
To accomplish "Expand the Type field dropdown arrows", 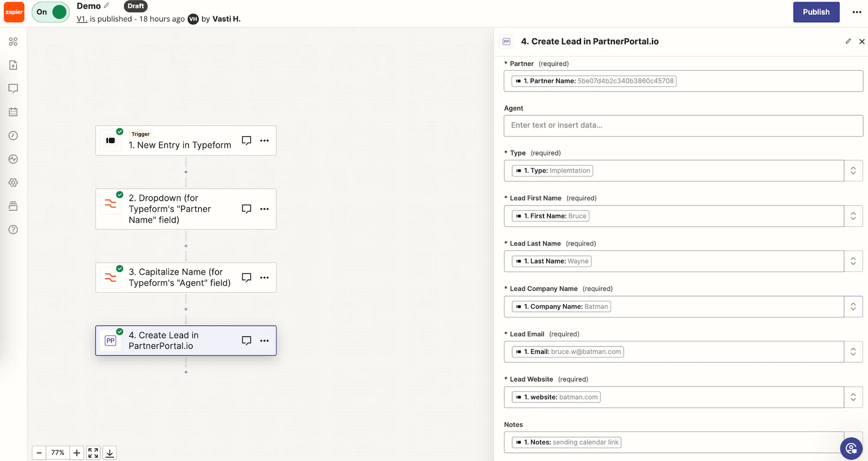I will coord(853,171).
